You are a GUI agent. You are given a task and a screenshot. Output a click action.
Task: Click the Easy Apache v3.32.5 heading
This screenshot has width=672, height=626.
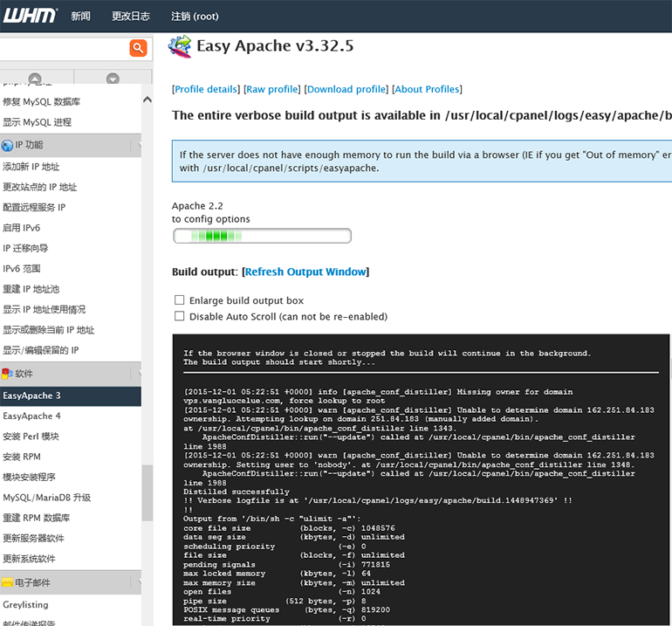click(275, 46)
